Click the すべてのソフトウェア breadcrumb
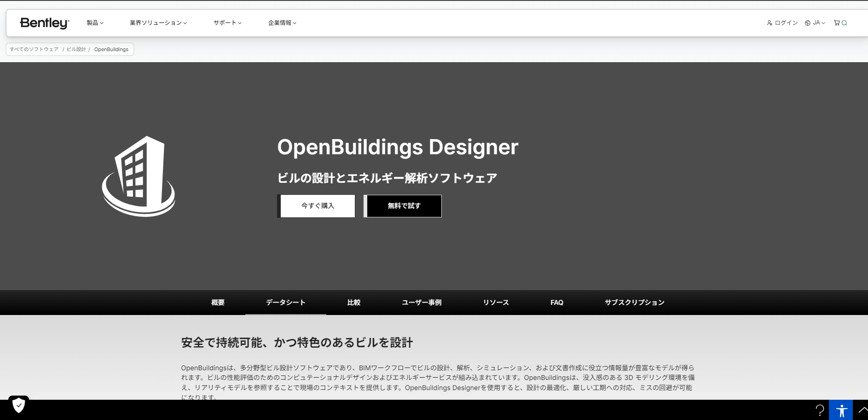Viewport: 868px width, 420px height. [x=34, y=49]
